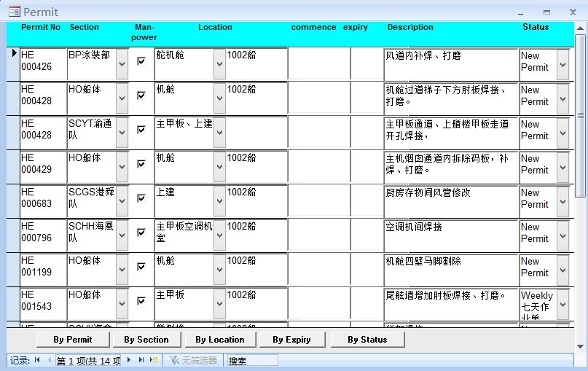Open Section dropdown for BP涂装部 row

pos(122,65)
